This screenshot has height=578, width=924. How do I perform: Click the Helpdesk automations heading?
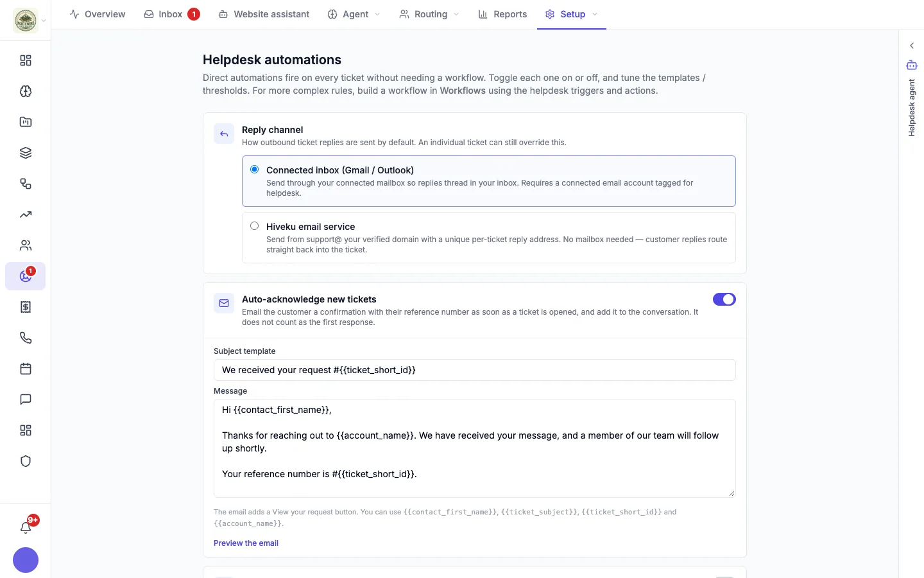pos(272,60)
